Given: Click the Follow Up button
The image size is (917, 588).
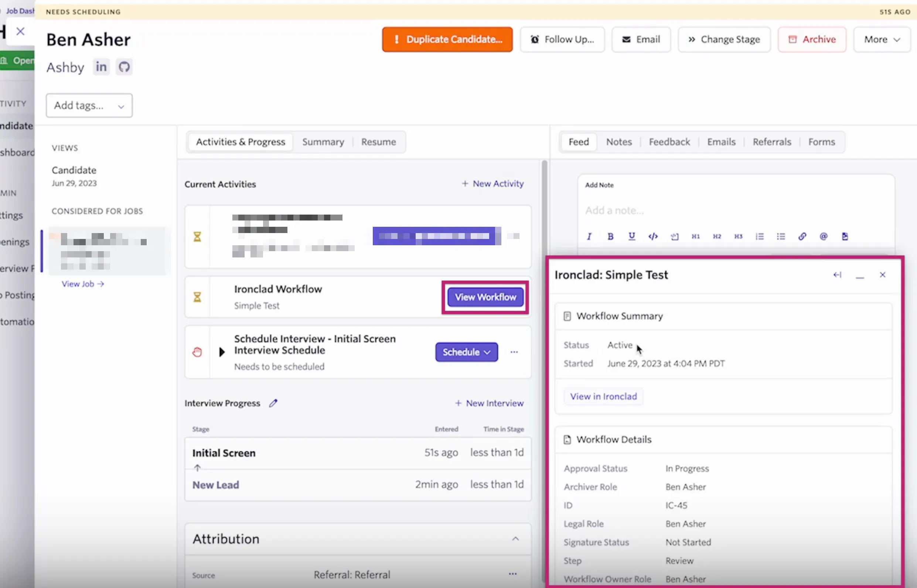Looking at the screenshot, I should (x=562, y=39).
